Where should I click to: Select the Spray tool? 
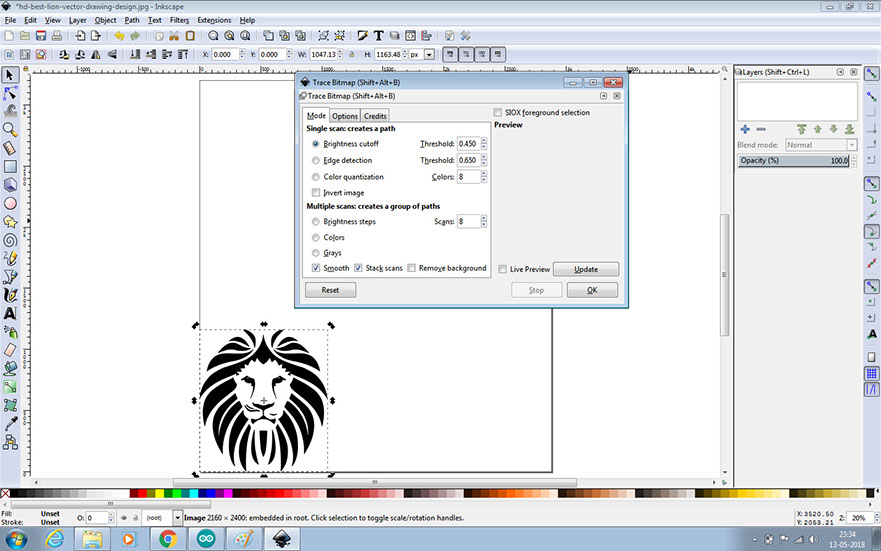pyautogui.click(x=10, y=332)
